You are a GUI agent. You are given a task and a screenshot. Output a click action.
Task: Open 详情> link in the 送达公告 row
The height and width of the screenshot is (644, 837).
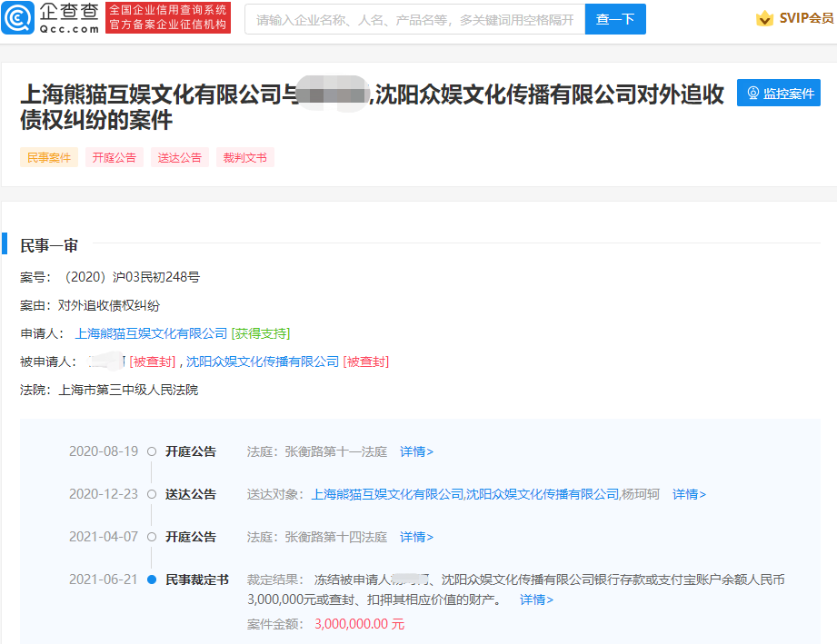click(x=689, y=494)
